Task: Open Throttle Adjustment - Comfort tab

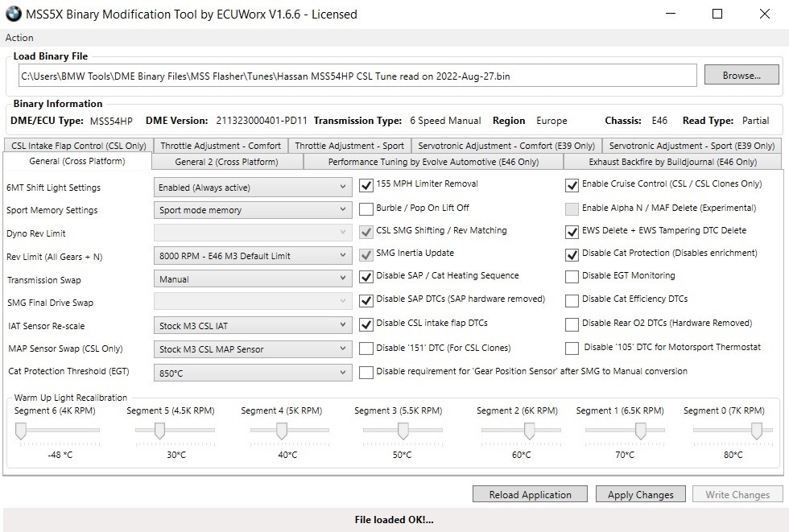Action: (221, 146)
